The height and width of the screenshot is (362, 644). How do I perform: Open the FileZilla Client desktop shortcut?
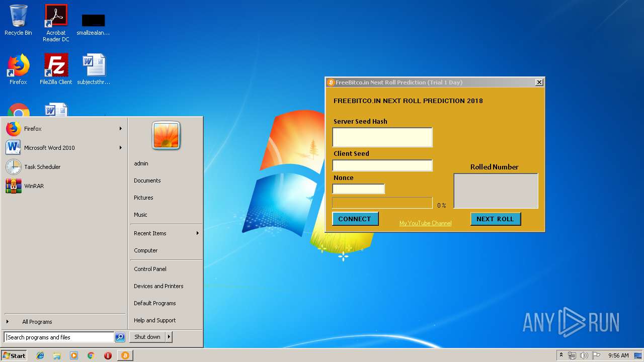[56, 69]
